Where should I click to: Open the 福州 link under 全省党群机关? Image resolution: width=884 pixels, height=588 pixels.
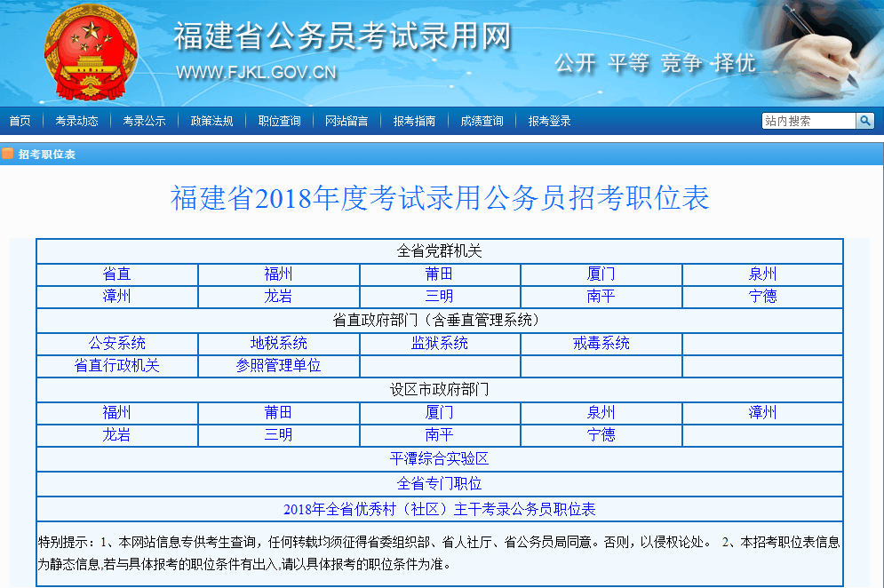pyautogui.click(x=278, y=274)
